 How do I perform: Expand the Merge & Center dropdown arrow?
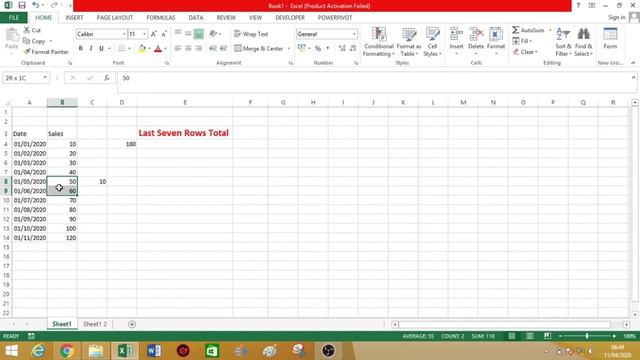[x=289, y=49]
